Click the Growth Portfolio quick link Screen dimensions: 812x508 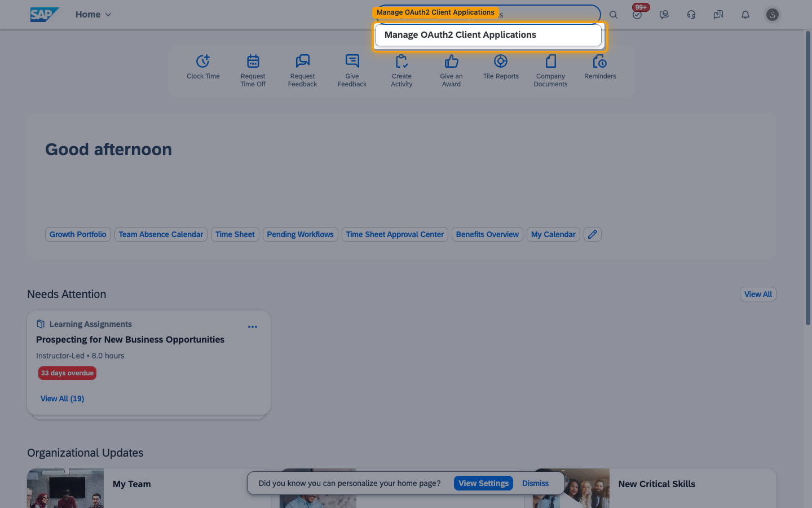point(78,234)
